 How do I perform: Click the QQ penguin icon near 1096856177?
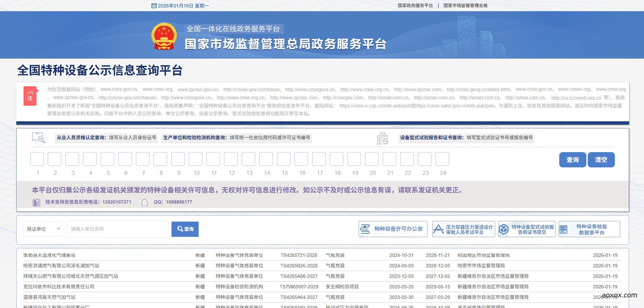[145, 202]
